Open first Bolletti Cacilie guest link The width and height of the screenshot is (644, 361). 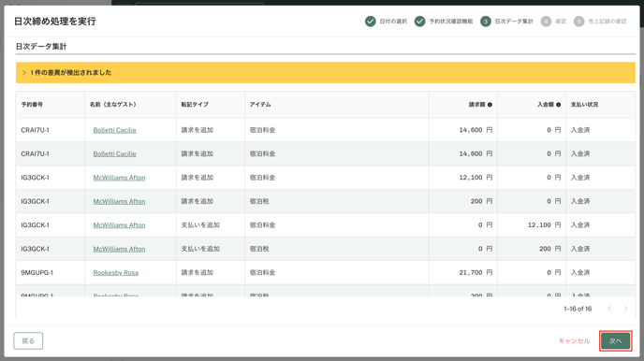[114, 130]
